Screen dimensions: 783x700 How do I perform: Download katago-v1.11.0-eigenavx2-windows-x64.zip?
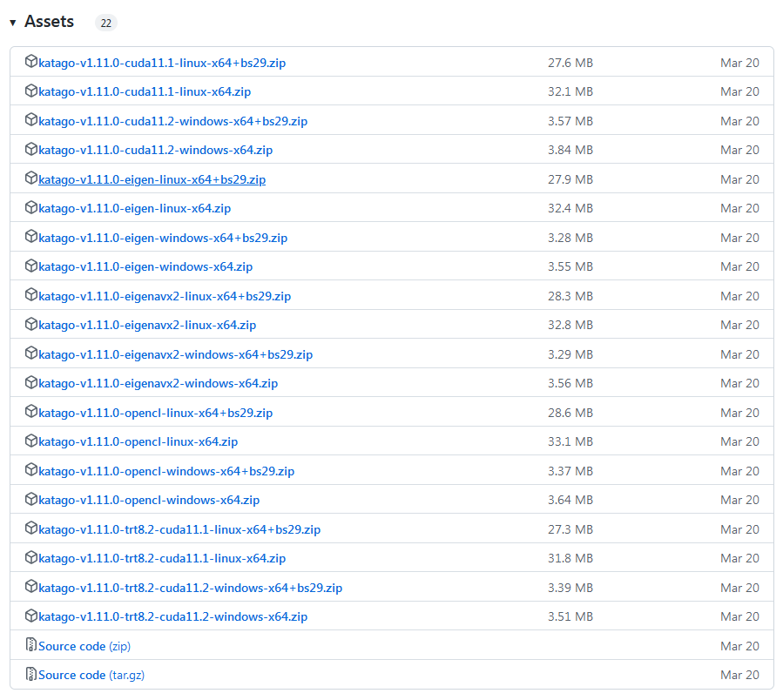coord(158,383)
